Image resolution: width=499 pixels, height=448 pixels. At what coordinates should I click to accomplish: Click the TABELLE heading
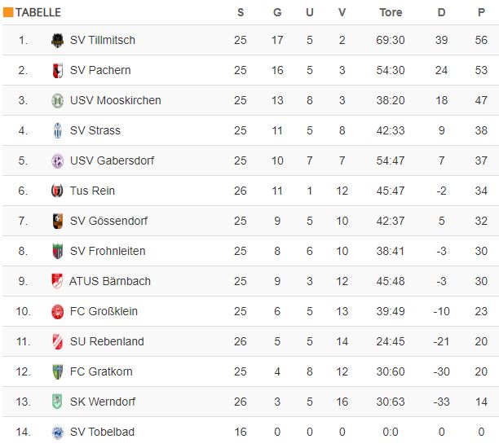38,12
